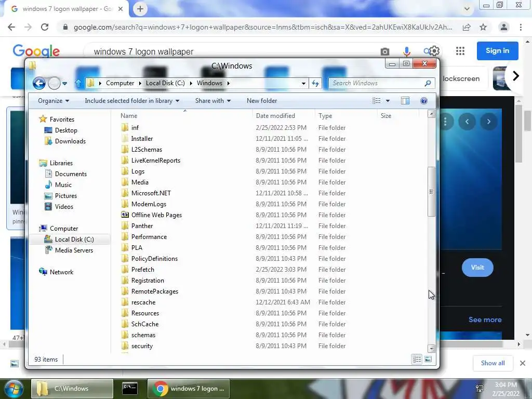Open Chrome's three-dot menu
The image size is (532, 399).
pos(521,27)
